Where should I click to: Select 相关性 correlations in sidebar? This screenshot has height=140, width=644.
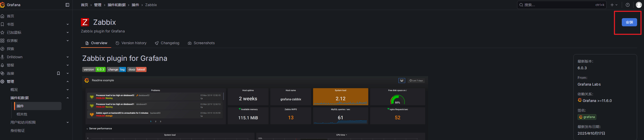pyautogui.click(x=22, y=114)
